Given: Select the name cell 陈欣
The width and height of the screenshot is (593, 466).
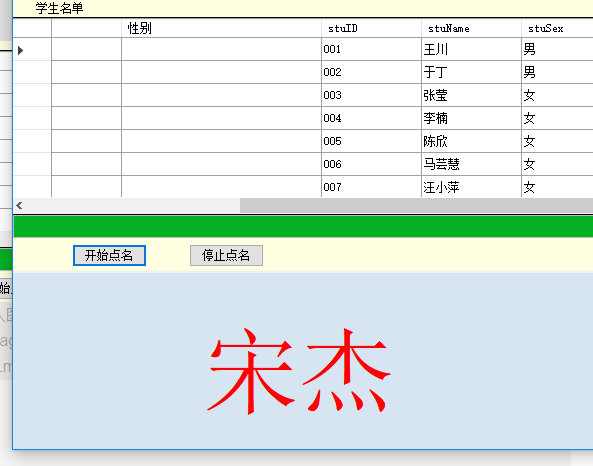Looking at the screenshot, I should tap(471, 141).
